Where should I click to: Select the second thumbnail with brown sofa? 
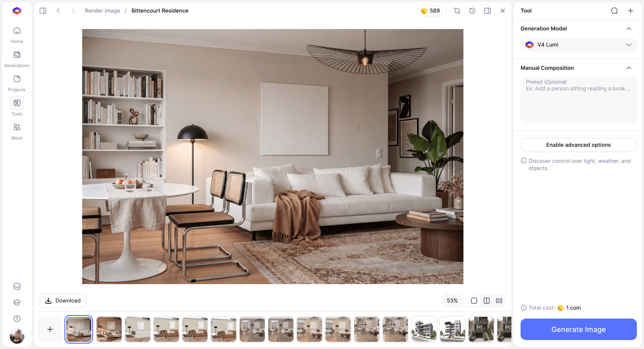coord(109,329)
